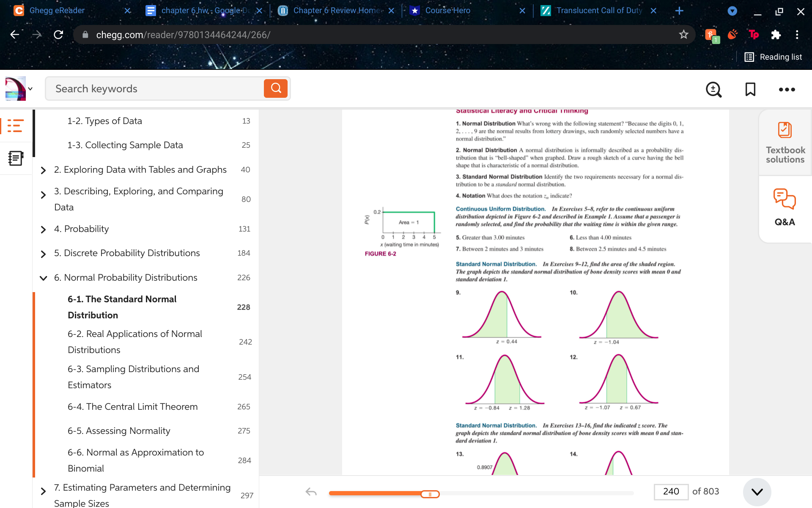
Task: Click the page progress slider handle
Action: click(x=430, y=494)
